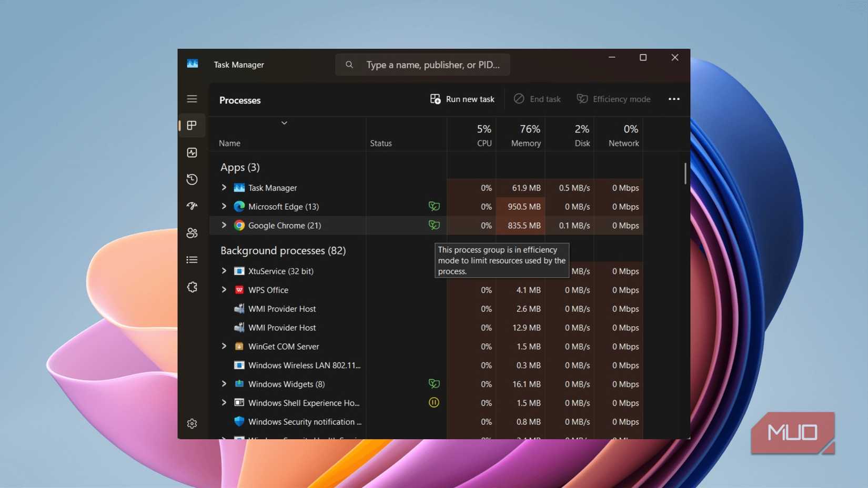Image resolution: width=868 pixels, height=488 pixels.
Task: Select the Background processes (82) group header
Action: tap(283, 250)
